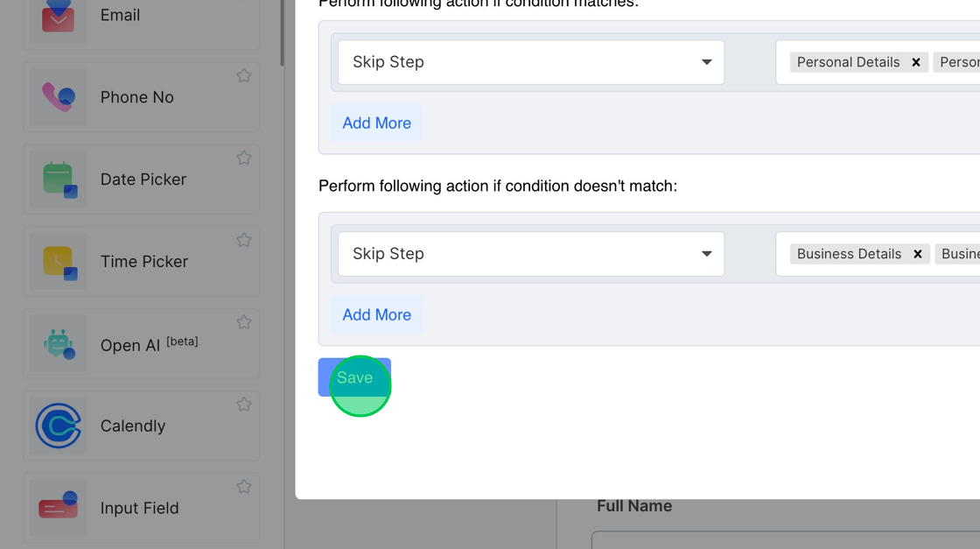The width and height of the screenshot is (980, 549).
Task: Click Add More under condition matches
Action: 376,123
